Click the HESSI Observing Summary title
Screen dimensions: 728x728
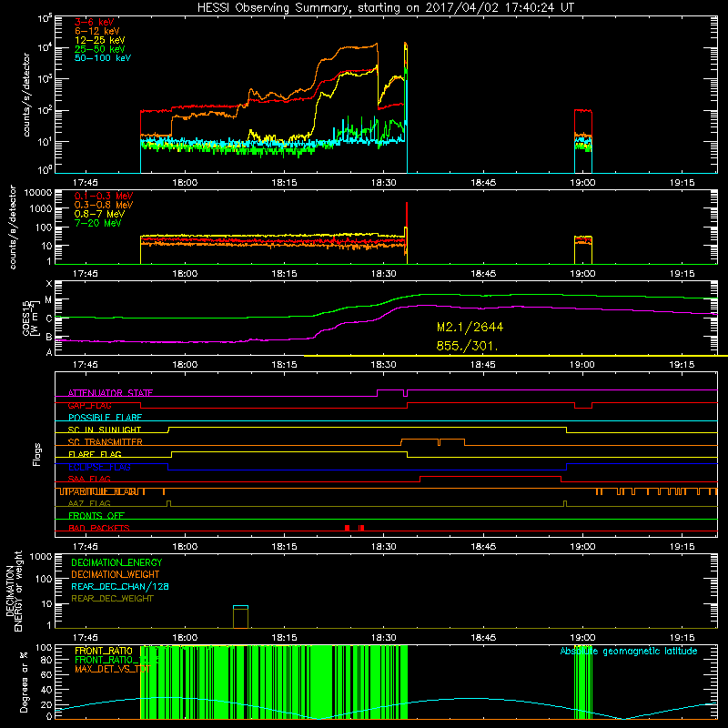pyautogui.click(x=385, y=8)
